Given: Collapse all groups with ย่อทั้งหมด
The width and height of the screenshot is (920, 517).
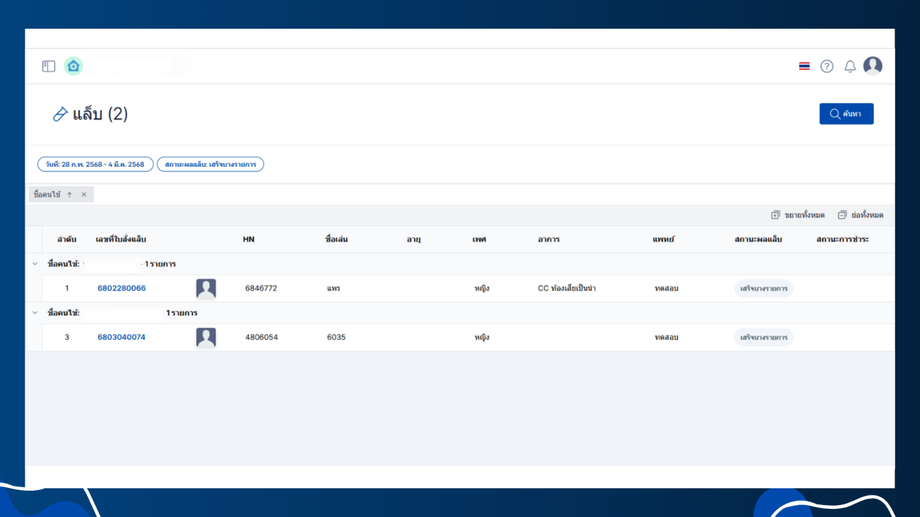Looking at the screenshot, I should (x=860, y=215).
